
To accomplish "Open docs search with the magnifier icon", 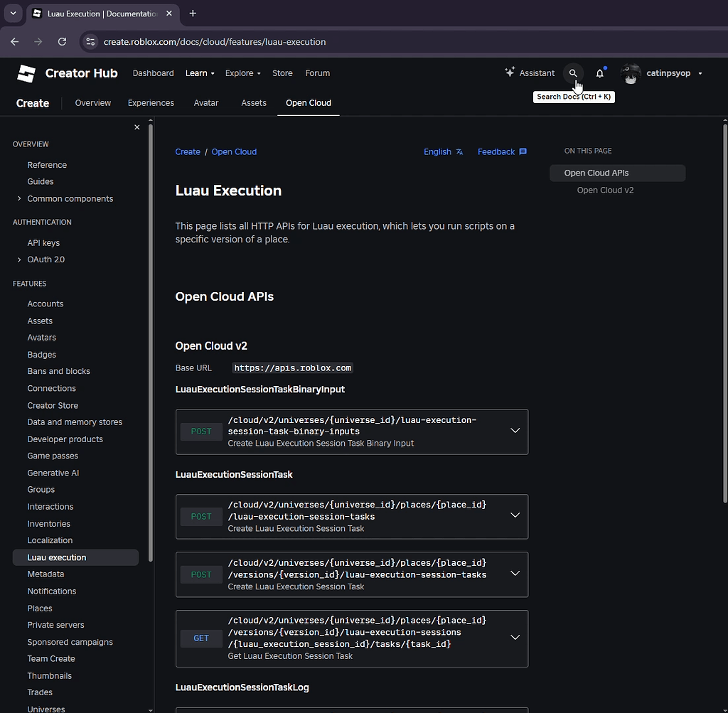I will pyautogui.click(x=573, y=73).
